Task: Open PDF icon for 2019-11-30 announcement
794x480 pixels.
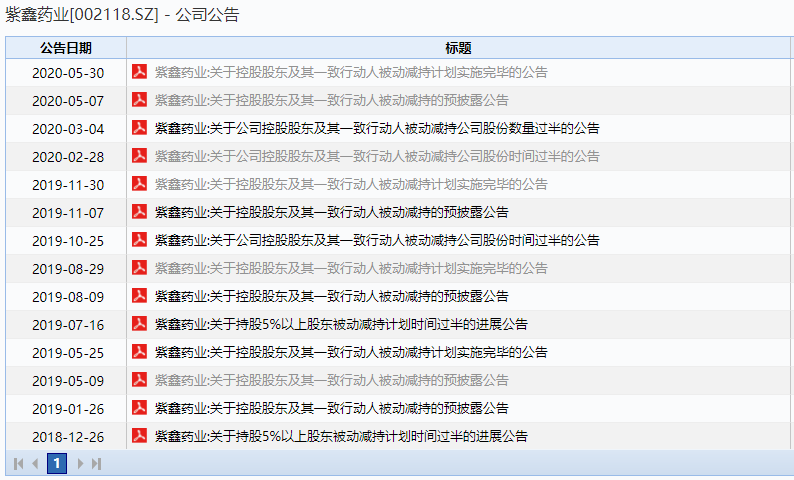Action: 139,183
